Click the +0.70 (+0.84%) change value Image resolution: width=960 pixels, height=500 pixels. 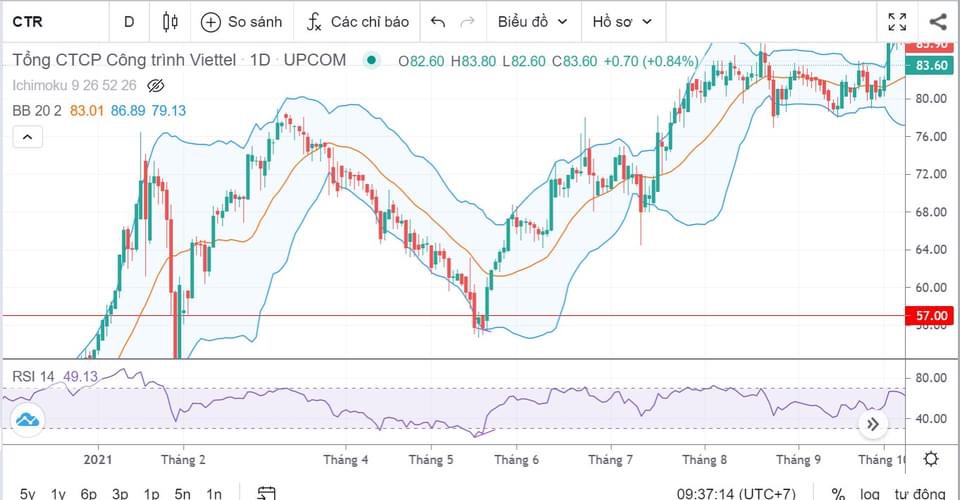(x=650, y=61)
